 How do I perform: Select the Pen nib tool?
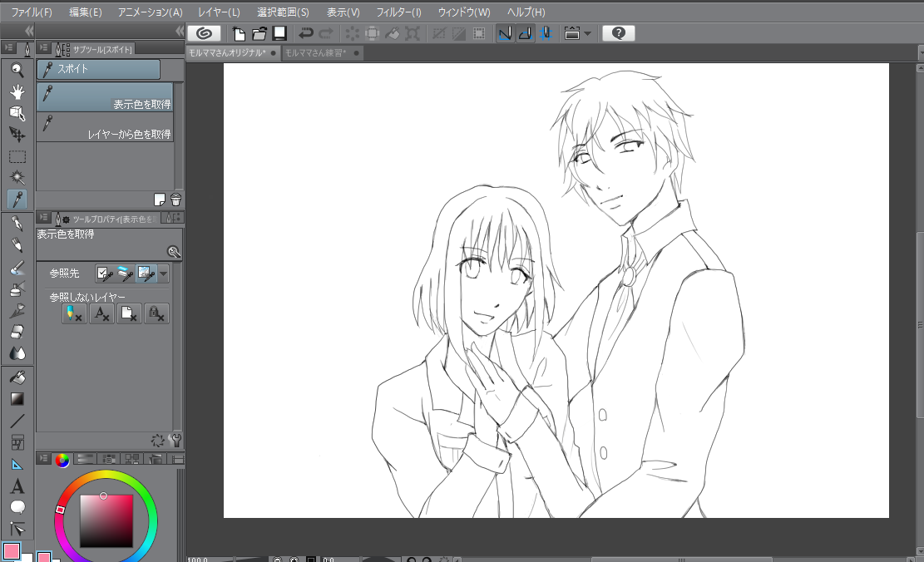17,224
